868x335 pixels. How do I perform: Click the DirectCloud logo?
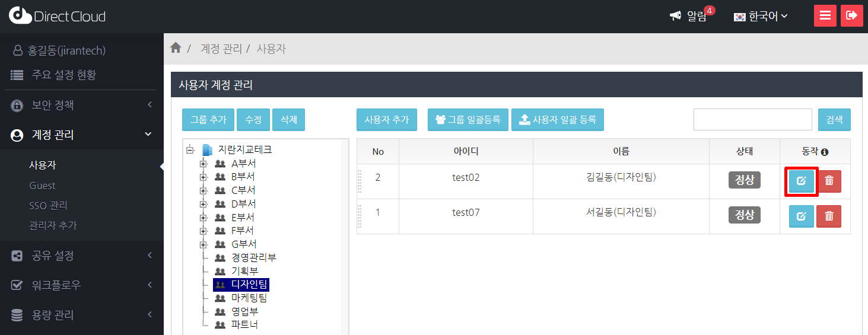[x=57, y=16]
